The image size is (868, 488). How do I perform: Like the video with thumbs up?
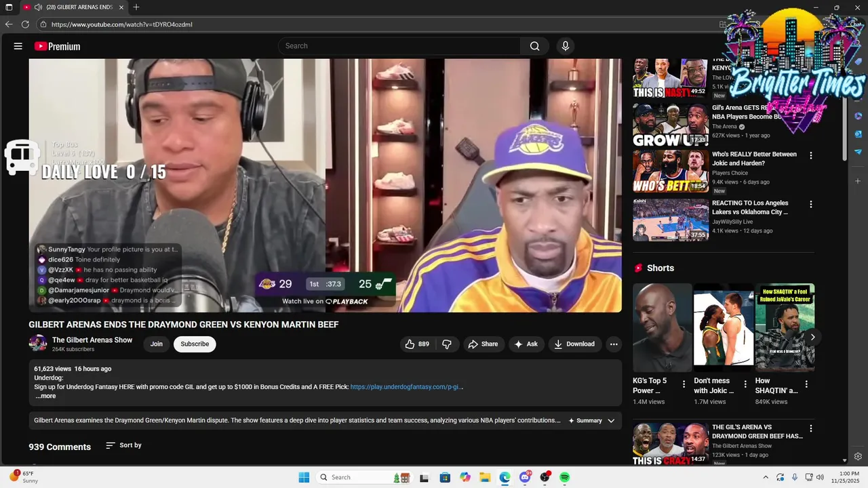coord(417,344)
